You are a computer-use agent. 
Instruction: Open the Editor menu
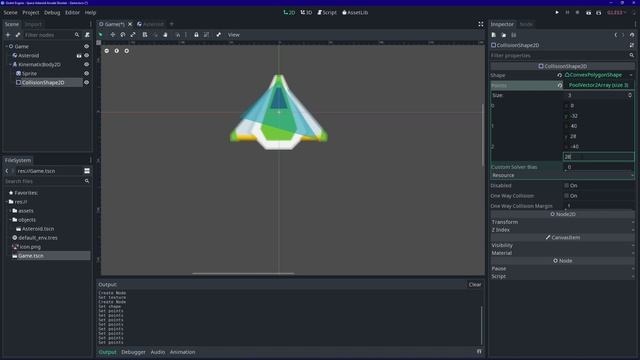[x=72, y=13]
